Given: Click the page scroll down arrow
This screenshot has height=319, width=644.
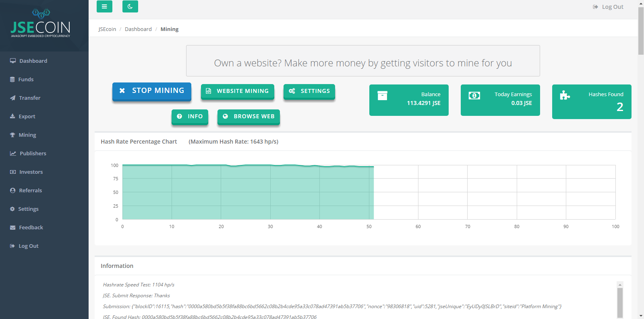Looking at the screenshot, I should pos(641,316).
